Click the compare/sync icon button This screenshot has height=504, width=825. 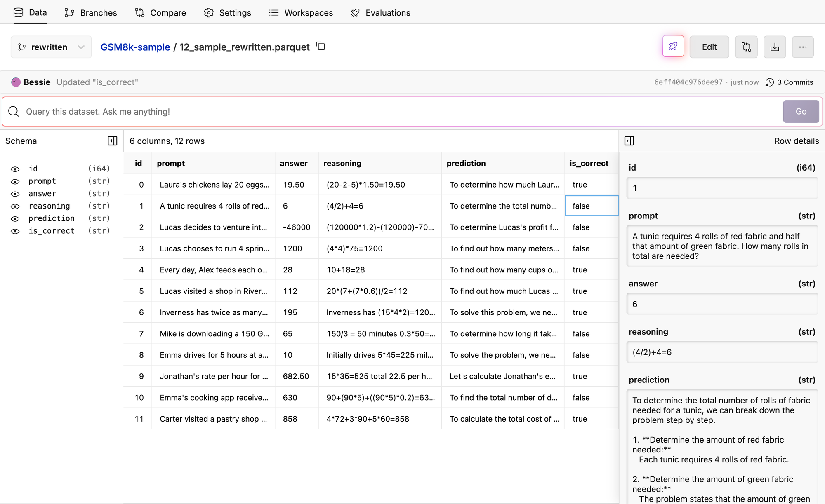point(746,47)
